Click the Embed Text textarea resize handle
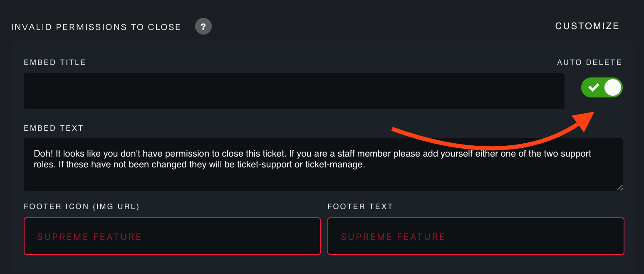The height and width of the screenshot is (274, 644). 619,187
